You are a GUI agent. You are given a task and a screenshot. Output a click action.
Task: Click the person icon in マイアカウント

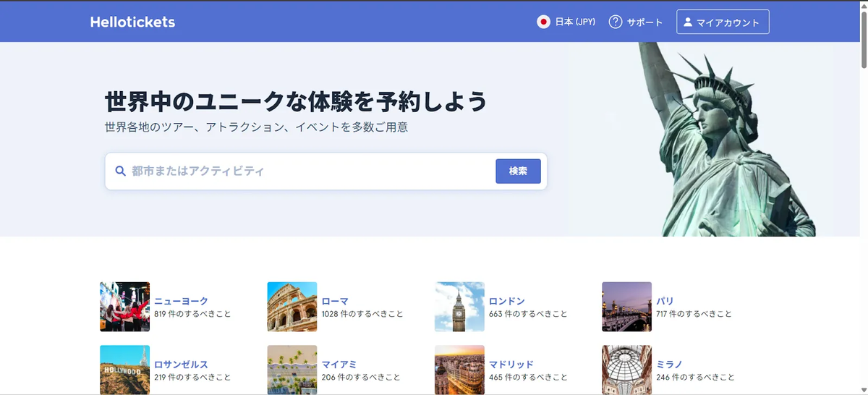click(x=688, y=22)
